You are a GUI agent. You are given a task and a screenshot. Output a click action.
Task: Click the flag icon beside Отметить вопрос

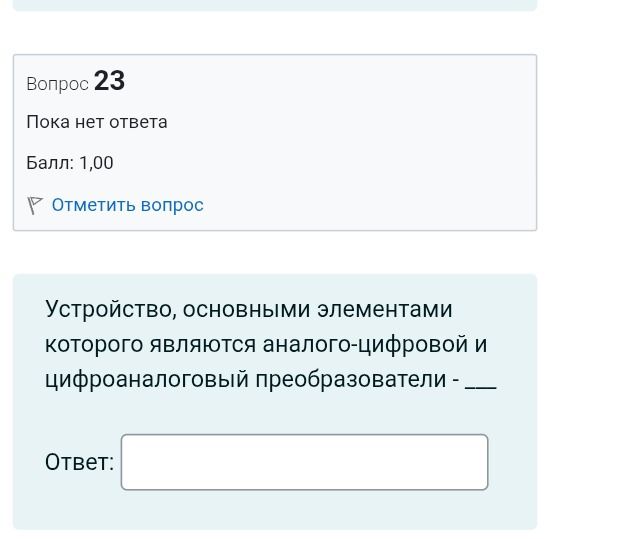(35, 205)
